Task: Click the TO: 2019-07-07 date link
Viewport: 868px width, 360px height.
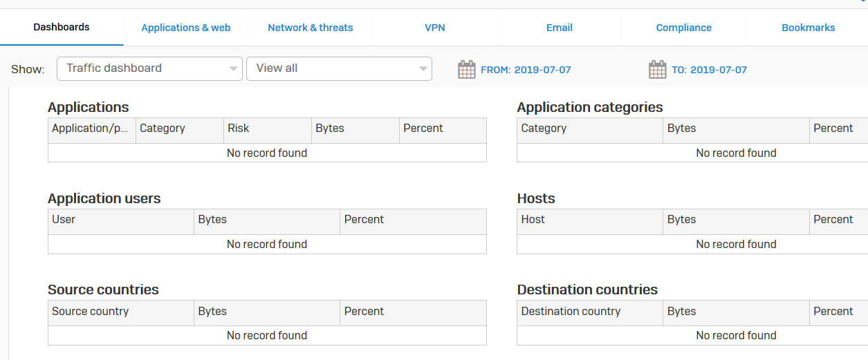Action: coord(709,70)
